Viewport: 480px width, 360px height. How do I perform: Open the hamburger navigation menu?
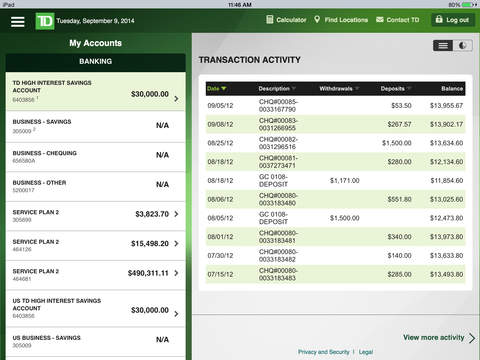(x=18, y=22)
